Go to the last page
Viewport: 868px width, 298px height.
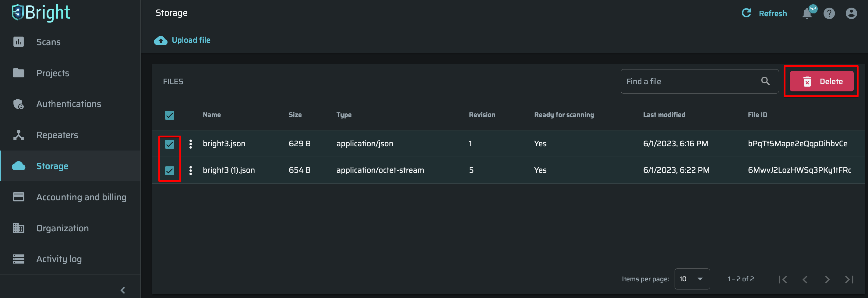click(x=849, y=279)
